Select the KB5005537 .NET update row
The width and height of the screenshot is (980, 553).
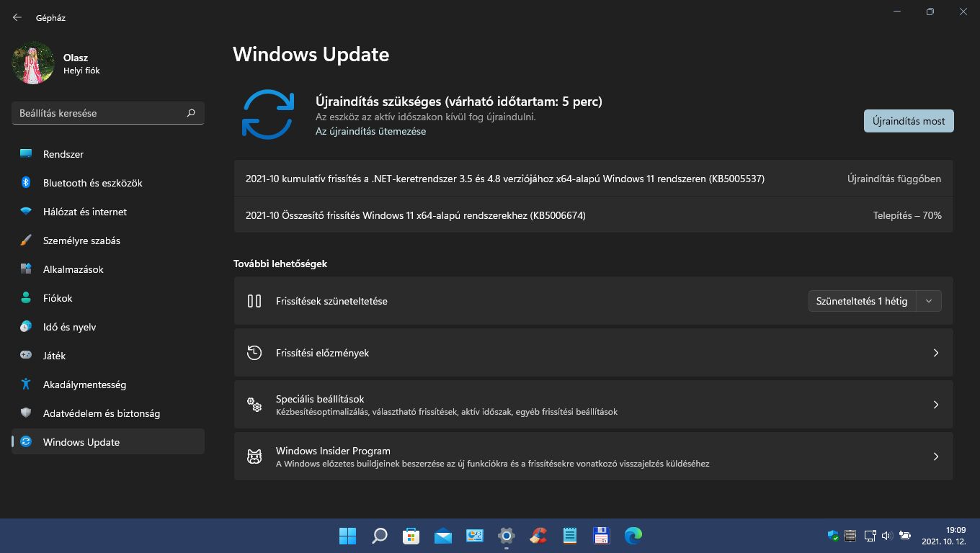point(593,179)
